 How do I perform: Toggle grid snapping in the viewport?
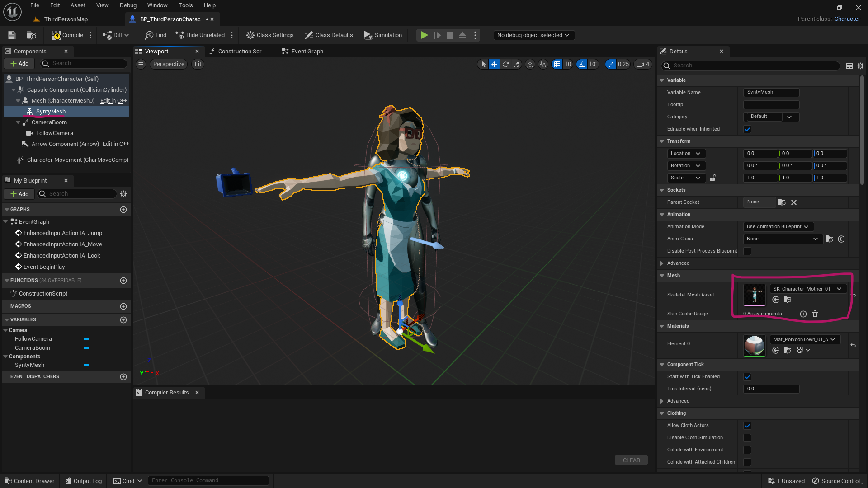[x=557, y=64]
